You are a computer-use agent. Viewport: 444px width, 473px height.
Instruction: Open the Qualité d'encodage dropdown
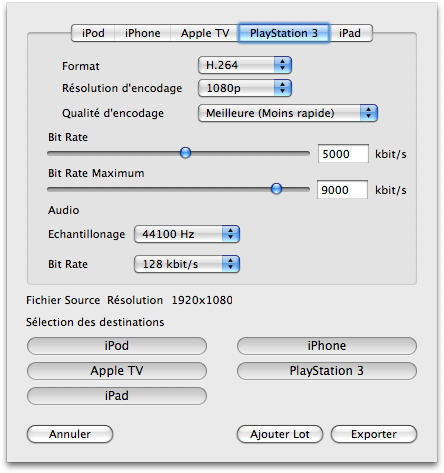(x=288, y=113)
